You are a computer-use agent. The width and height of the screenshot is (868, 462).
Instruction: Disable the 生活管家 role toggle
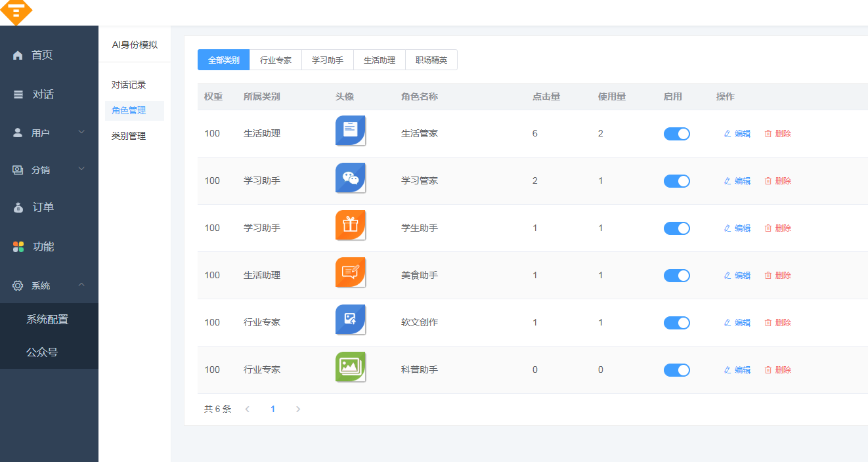[x=677, y=133]
